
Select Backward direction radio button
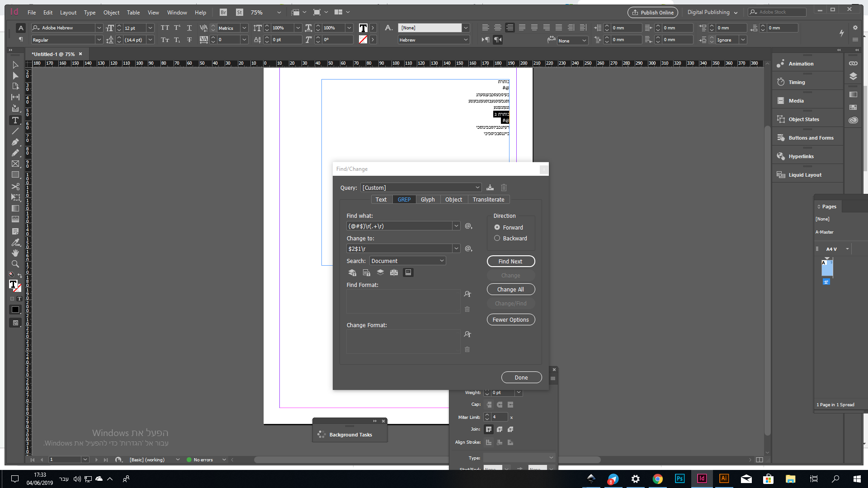[x=497, y=238]
